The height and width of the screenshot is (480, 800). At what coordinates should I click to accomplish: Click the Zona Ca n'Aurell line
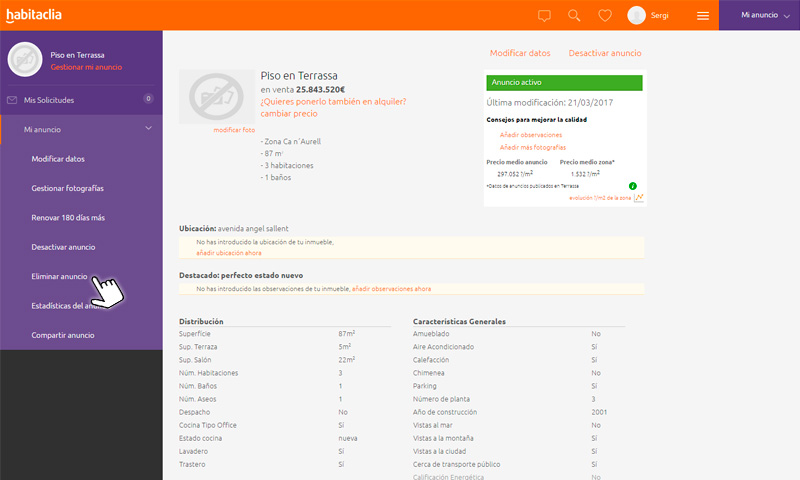click(291, 142)
